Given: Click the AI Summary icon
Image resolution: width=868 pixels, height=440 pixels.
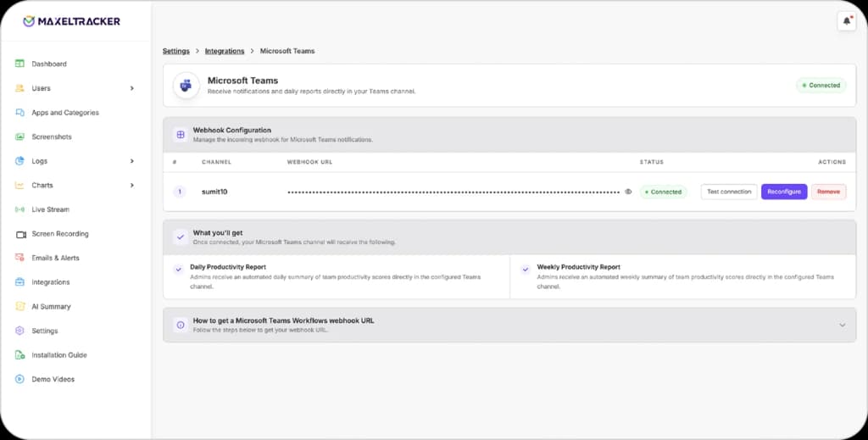Looking at the screenshot, I should pyautogui.click(x=20, y=306).
